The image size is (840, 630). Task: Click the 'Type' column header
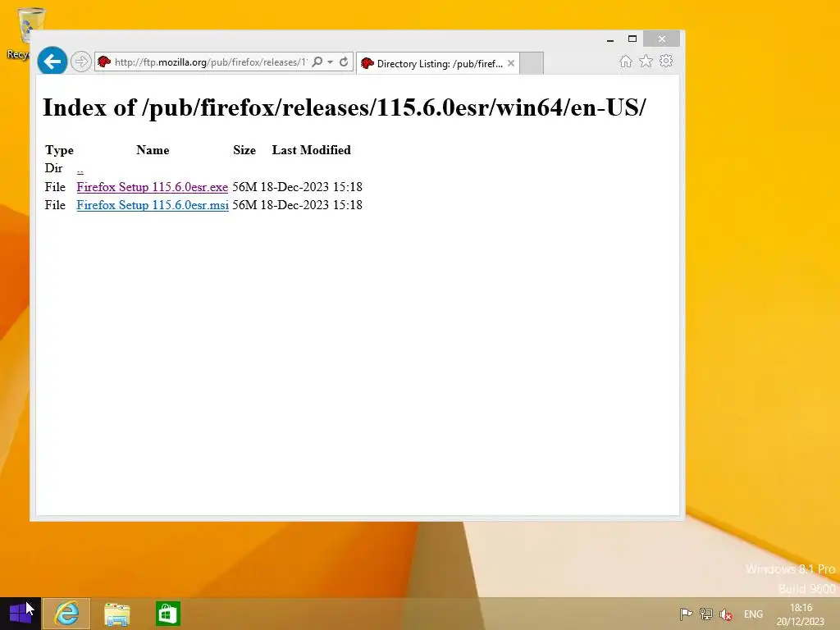coord(59,150)
